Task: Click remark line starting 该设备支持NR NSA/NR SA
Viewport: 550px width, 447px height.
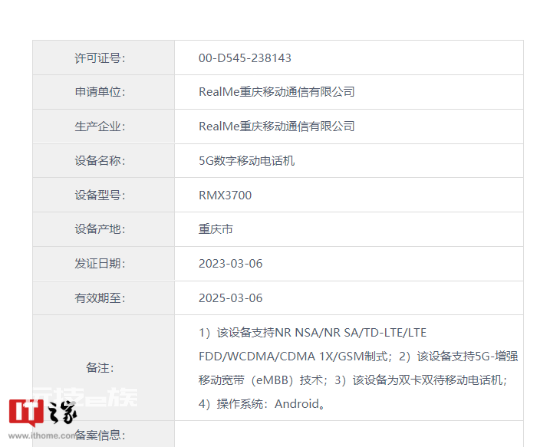Action: pos(313,332)
